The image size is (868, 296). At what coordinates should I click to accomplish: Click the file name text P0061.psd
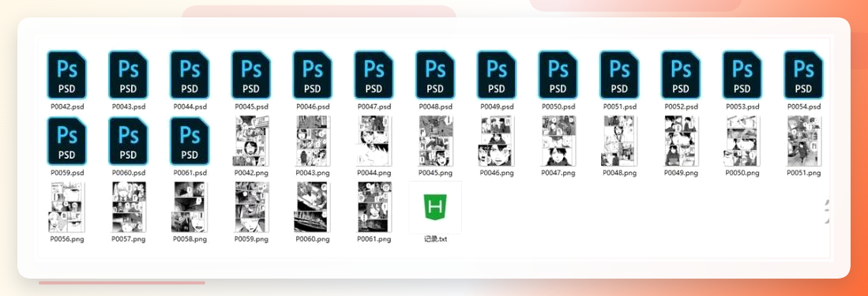click(x=190, y=173)
